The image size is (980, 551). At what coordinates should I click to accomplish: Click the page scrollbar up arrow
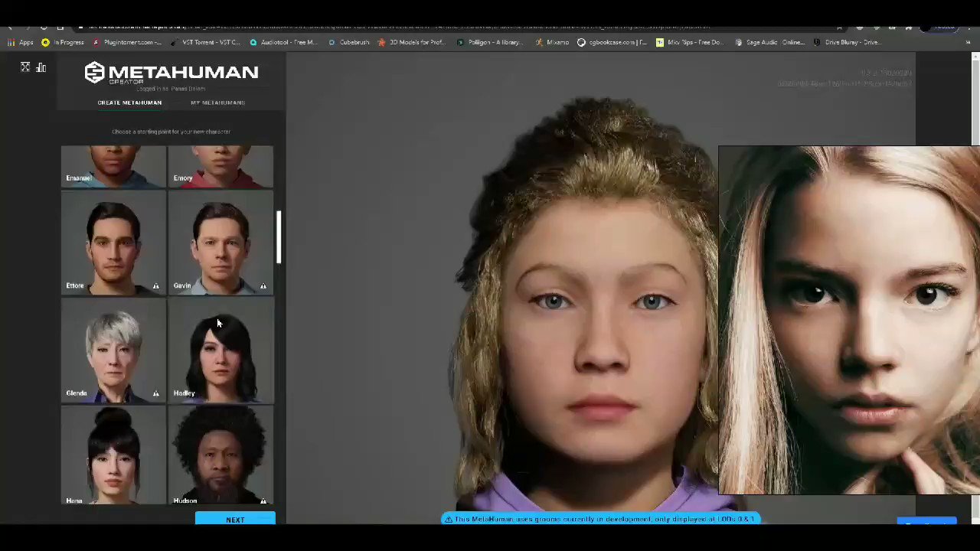pyautogui.click(x=975, y=57)
